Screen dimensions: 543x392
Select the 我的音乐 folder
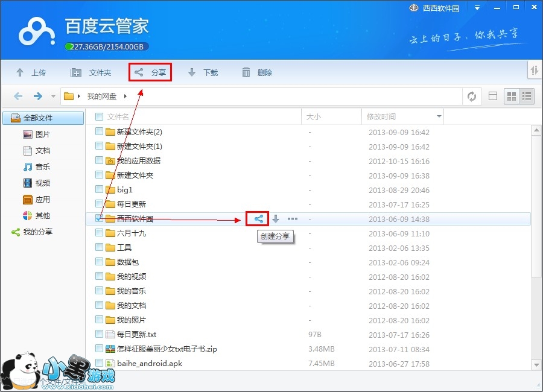click(132, 291)
